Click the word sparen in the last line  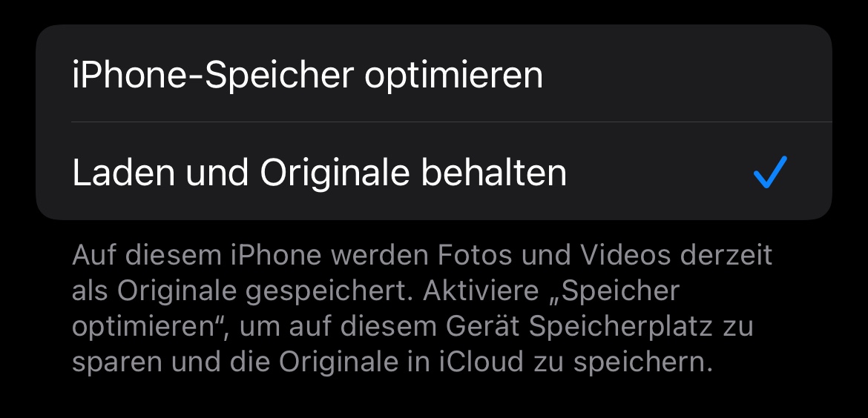click(x=116, y=363)
